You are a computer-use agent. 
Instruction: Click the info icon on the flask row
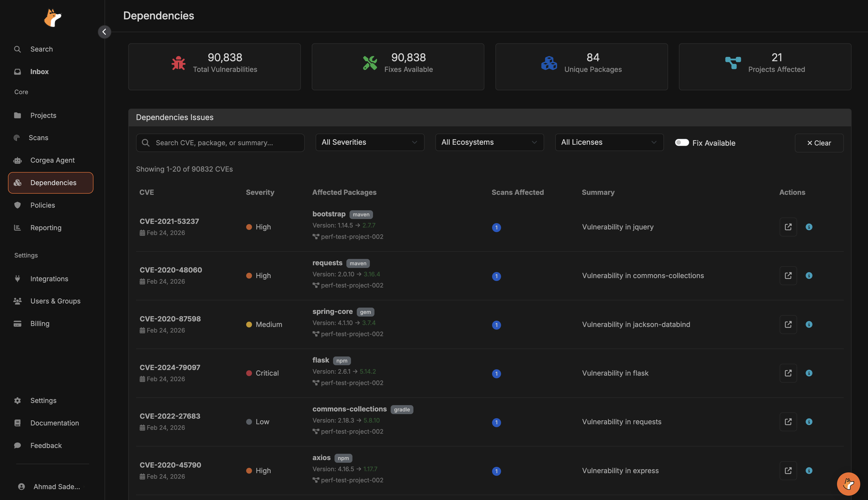(809, 373)
